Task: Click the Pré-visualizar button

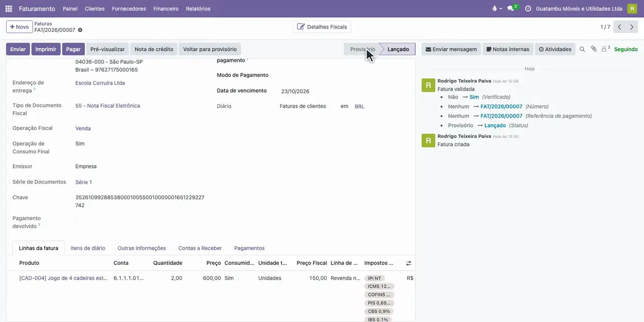Action: [108, 49]
